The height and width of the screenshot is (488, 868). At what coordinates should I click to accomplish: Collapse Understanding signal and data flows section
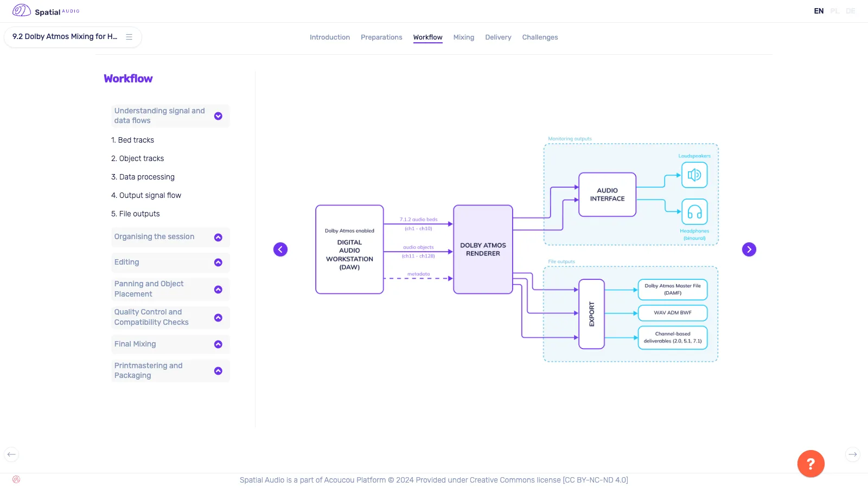170,115
